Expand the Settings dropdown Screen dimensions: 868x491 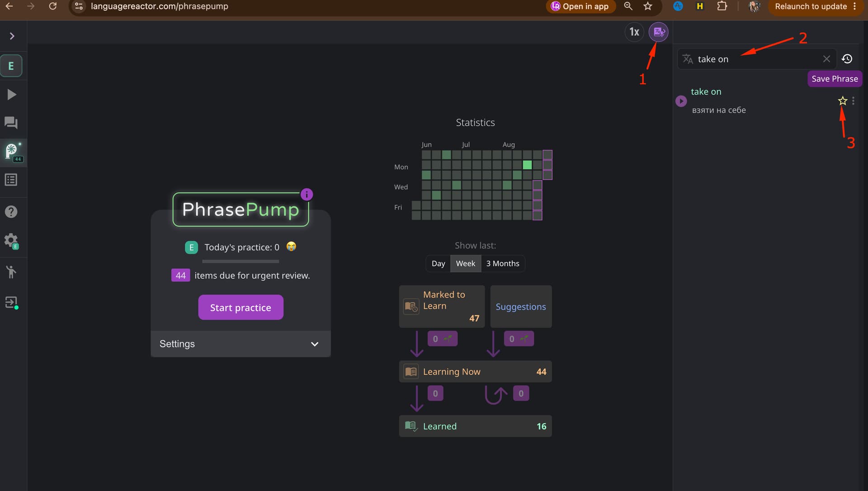[241, 344]
